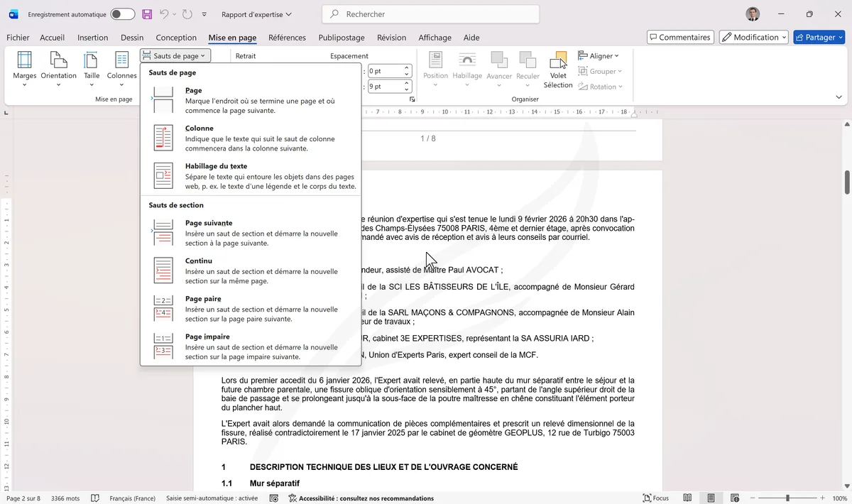Activate Web layout view in status bar

pos(734,498)
